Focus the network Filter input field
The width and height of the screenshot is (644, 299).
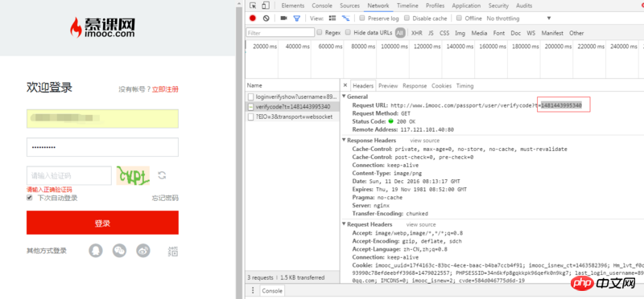click(x=280, y=32)
